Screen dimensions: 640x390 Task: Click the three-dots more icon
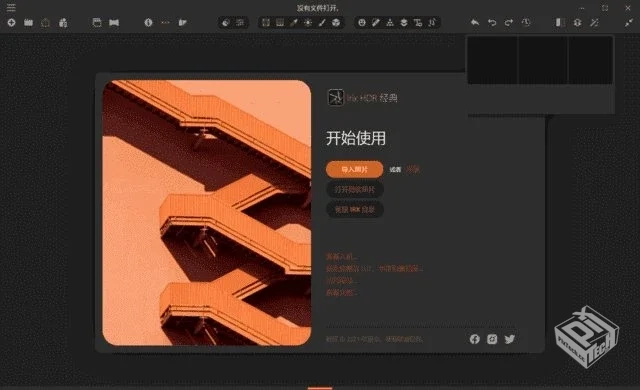(165, 22)
